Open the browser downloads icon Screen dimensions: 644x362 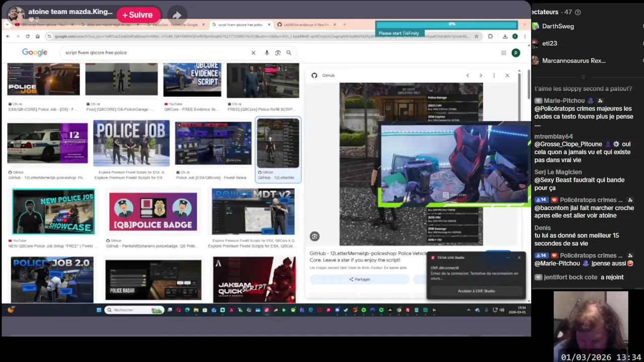coord(505,36)
